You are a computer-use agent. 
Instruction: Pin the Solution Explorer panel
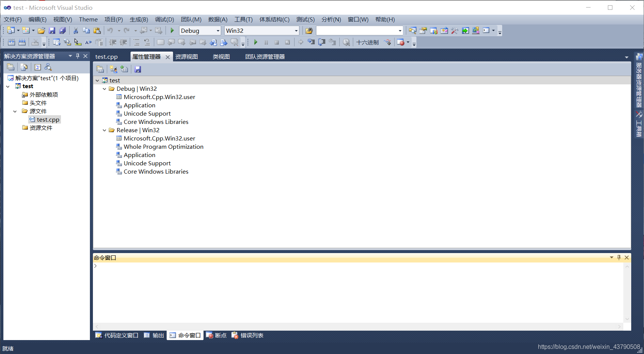[x=78, y=56]
